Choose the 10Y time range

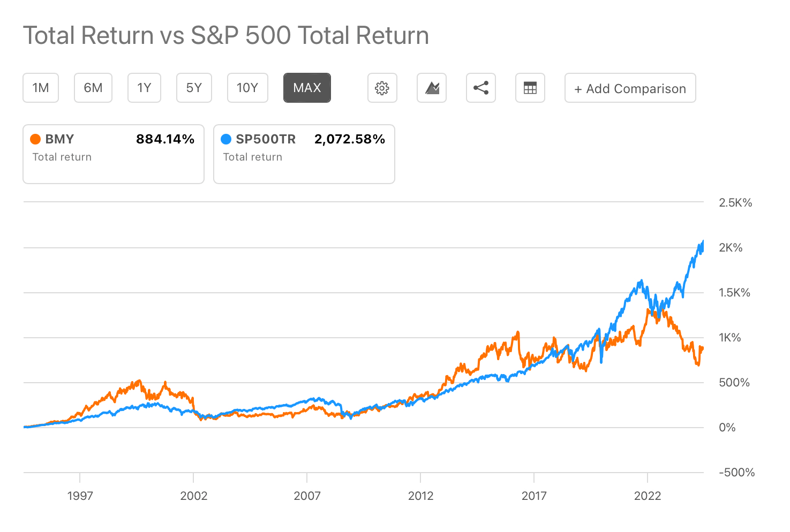(247, 88)
